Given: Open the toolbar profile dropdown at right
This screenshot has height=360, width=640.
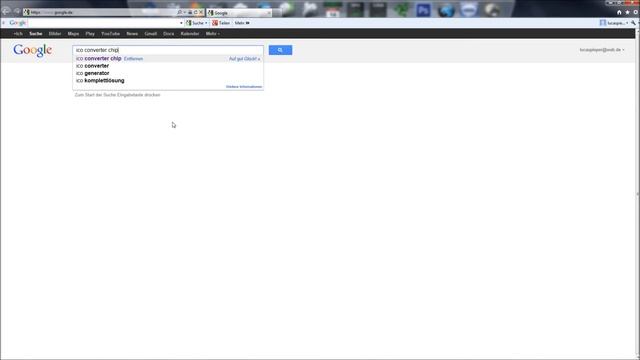Looking at the screenshot, I should (x=613, y=23).
